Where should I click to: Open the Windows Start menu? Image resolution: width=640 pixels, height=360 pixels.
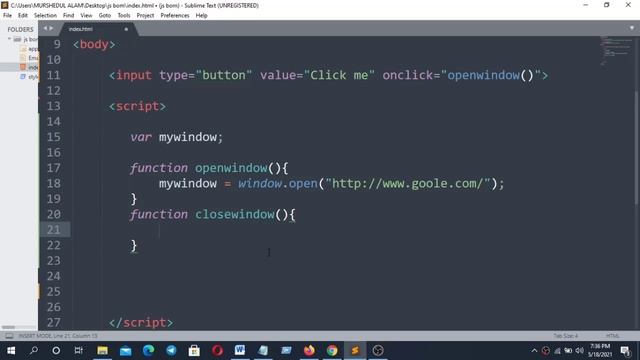[x=11, y=351]
